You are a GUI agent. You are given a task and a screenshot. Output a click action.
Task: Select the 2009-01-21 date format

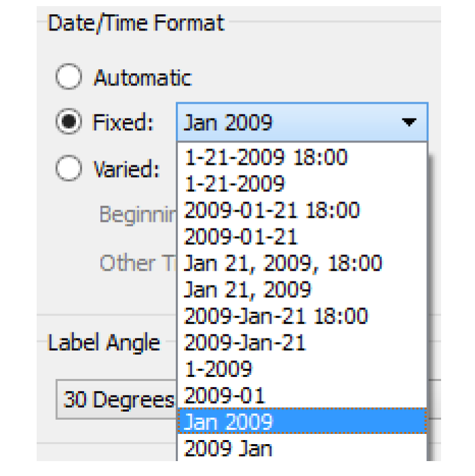(x=241, y=237)
